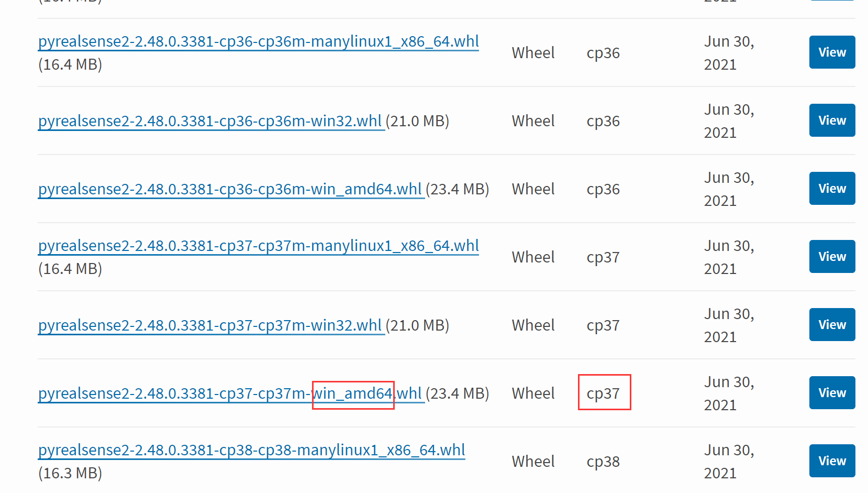Click the highlighted win_amd64 filename portion
The image size is (868, 493).
(x=353, y=393)
